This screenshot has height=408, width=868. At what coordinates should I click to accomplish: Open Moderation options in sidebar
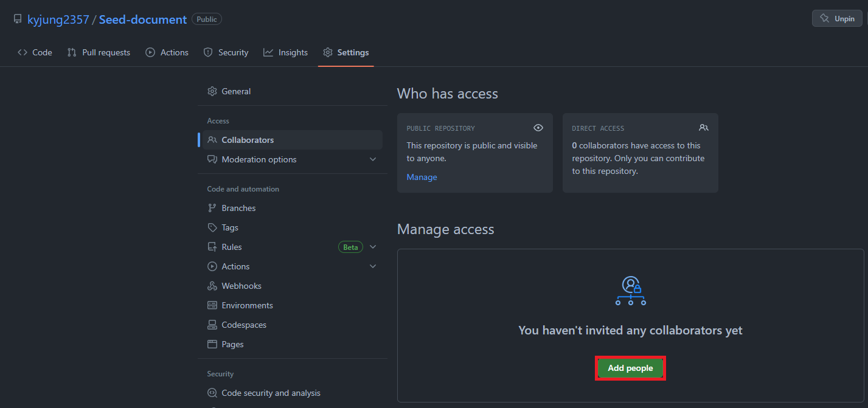click(x=292, y=159)
